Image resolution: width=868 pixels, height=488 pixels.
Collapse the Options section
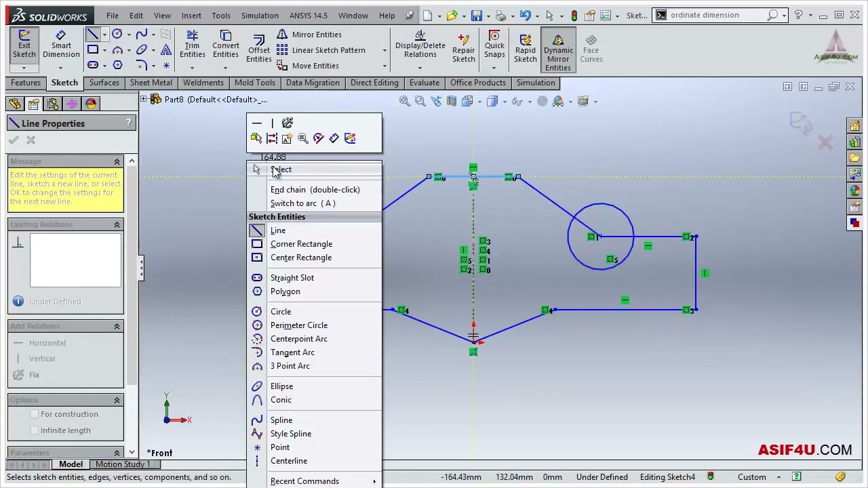117,400
